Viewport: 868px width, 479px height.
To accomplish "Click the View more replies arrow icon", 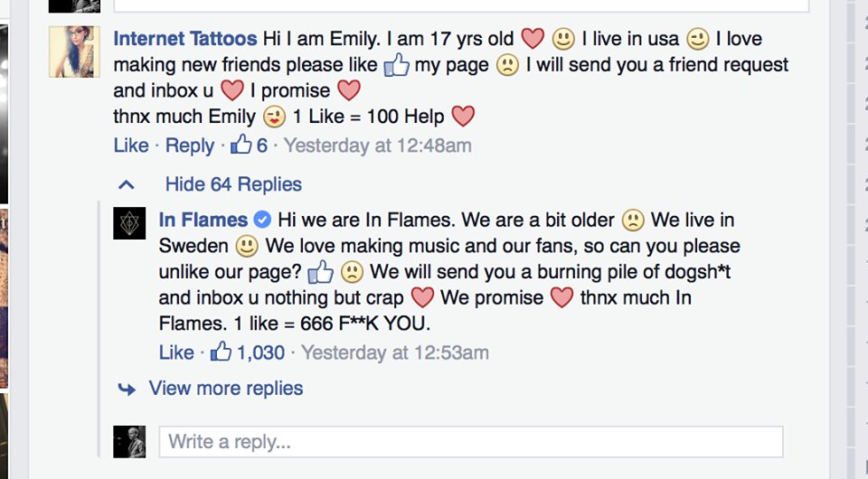I will 127,389.
